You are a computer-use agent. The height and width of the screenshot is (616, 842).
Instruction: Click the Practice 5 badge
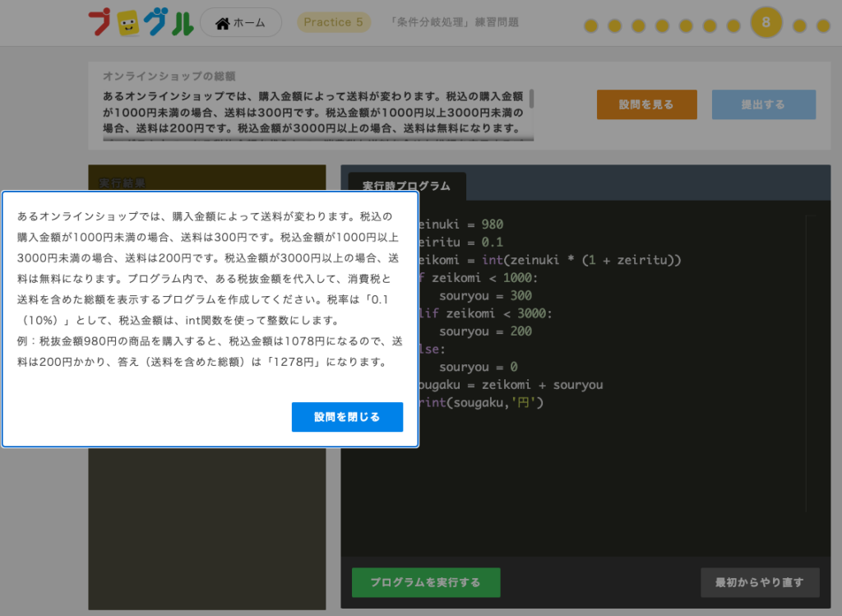[x=334, y=22]
